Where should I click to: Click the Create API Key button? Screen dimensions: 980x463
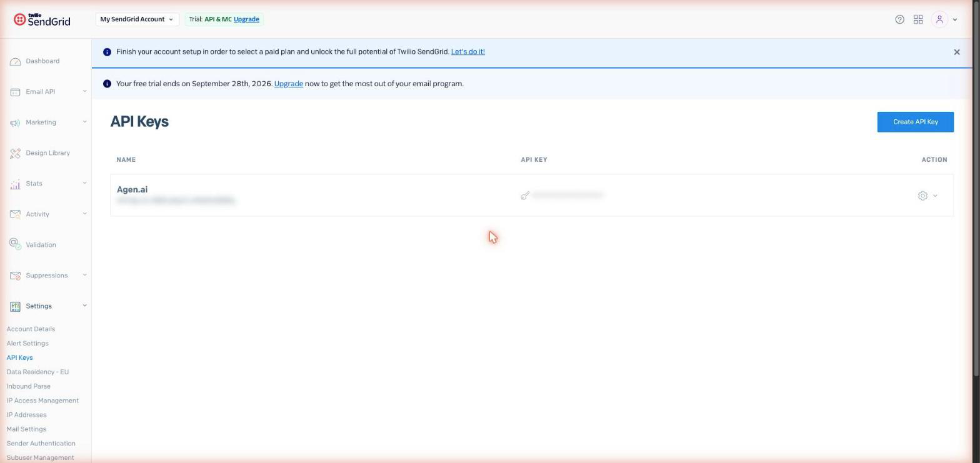click(x=916, y=122)
